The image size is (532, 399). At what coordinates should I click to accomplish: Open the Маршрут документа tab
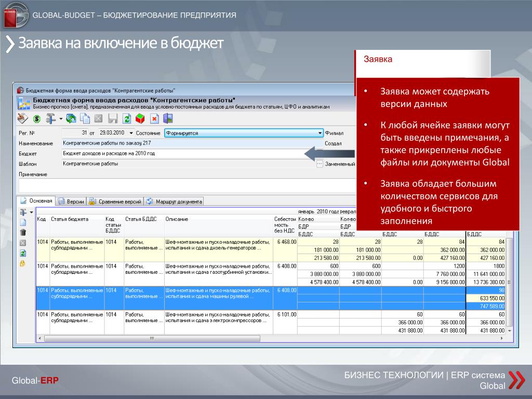coord(174,202)
